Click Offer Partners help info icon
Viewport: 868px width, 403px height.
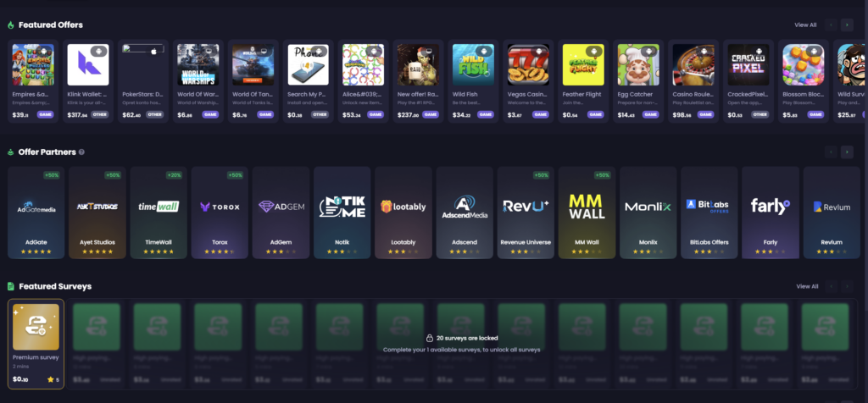click(x=81, y=152)
